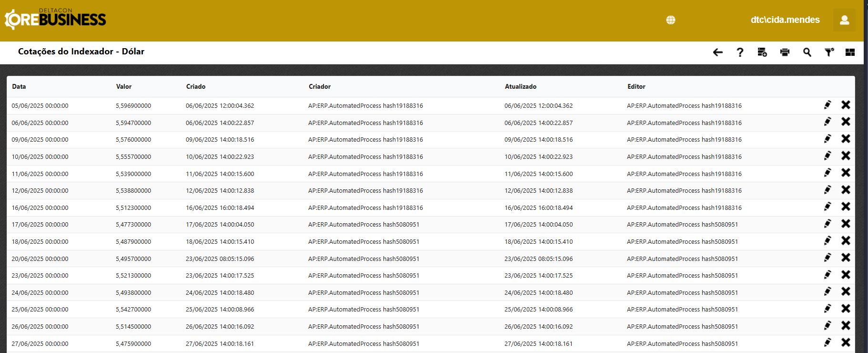Switch layout with the grid view icon
868x353 pixels.
coord(850,52)
